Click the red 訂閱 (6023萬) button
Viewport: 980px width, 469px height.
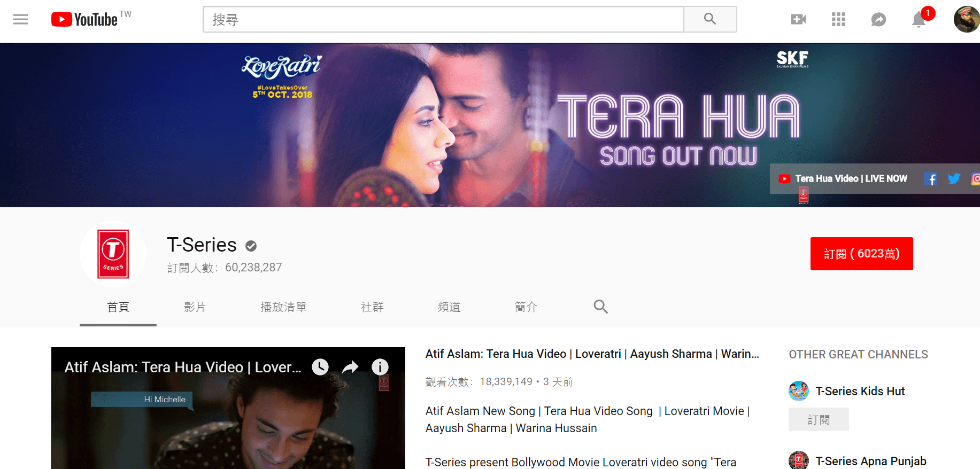point(862,254)
